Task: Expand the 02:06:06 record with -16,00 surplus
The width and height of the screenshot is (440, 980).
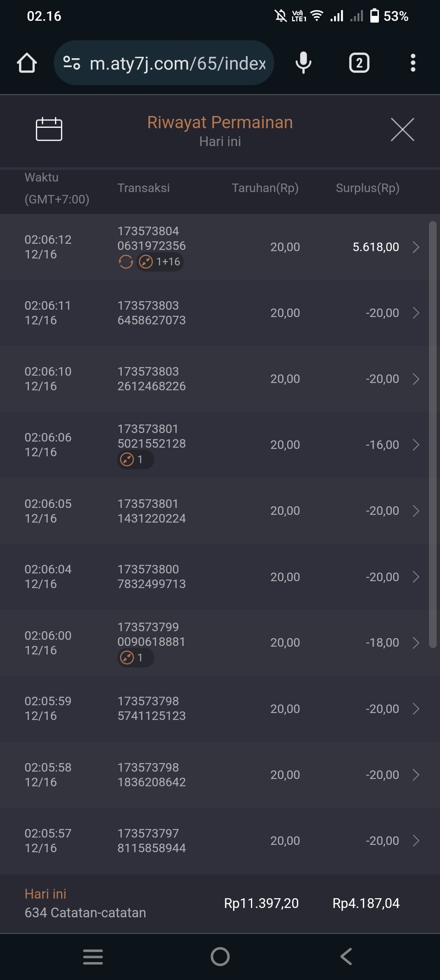Action: pyautogui.click(x=416, y=445)
